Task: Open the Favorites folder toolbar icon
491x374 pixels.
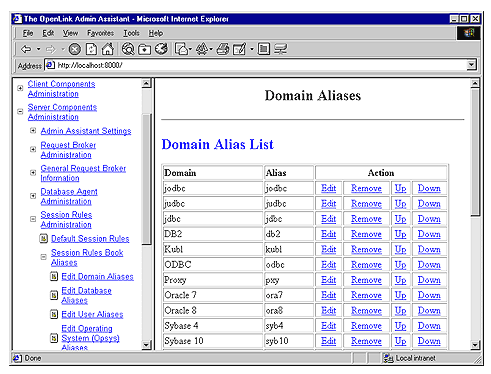Action: pyautogui.click(x=145, y=49)
